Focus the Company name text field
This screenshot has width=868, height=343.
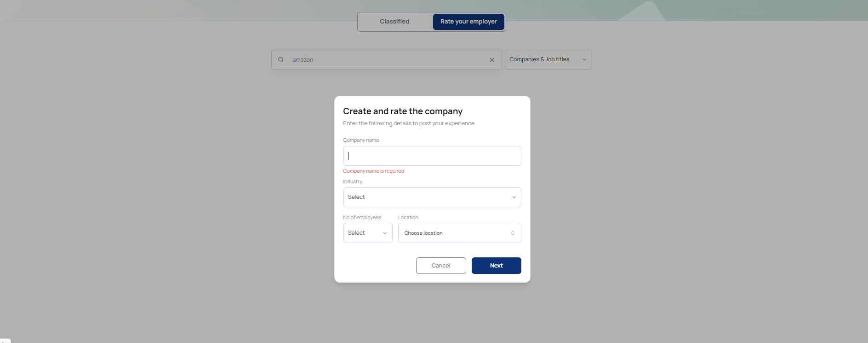point(432,156)
